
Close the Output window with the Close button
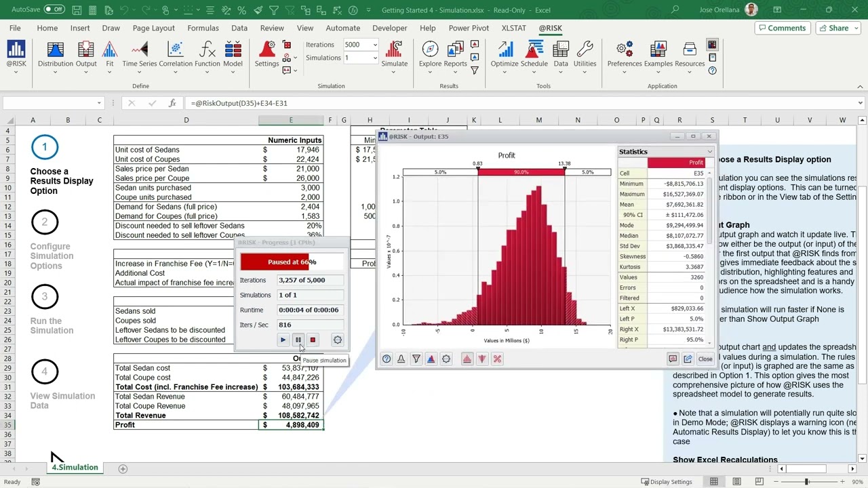click(705, 359)
